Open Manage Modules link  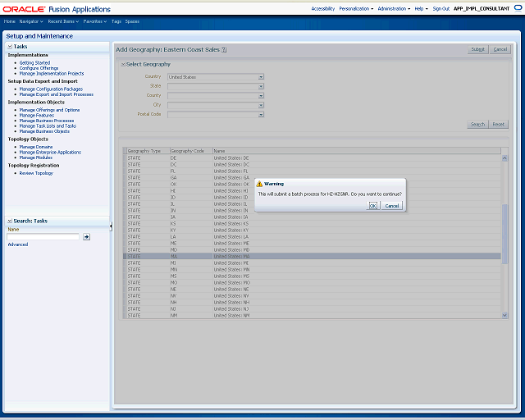point(36,157)
